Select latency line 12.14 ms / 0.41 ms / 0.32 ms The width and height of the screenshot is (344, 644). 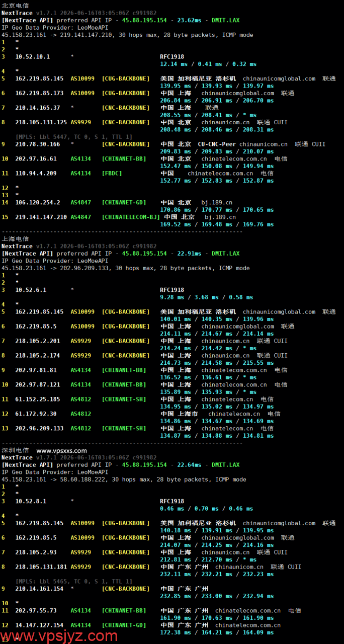tap(208, 64)
